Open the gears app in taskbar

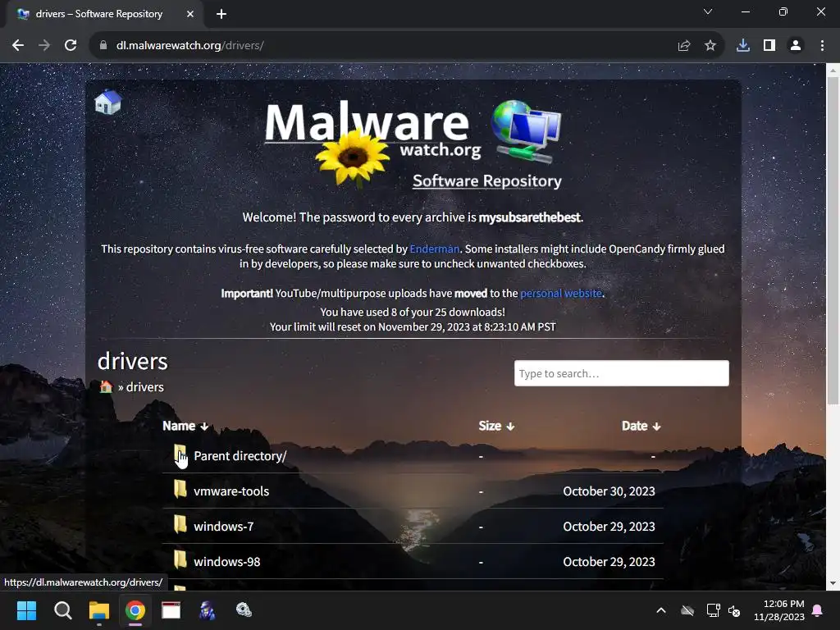244,610
